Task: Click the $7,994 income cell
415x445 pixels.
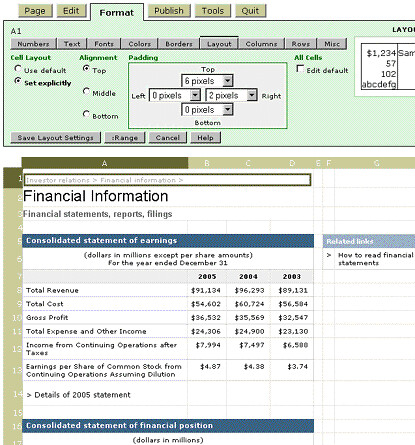Action: 207,349
